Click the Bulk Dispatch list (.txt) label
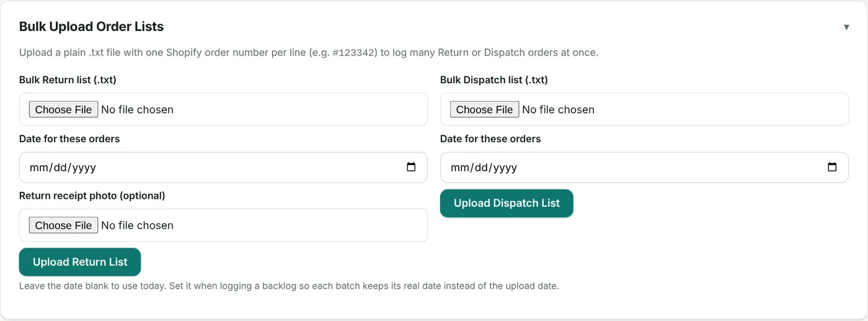This screenshot has height=321, width=868. pos(494,79)
